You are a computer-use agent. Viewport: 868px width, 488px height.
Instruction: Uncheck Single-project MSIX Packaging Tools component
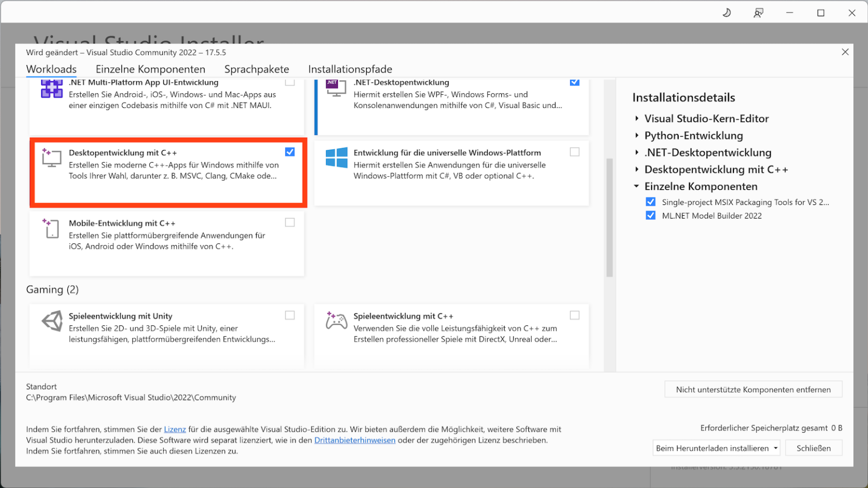click(650, 202)
